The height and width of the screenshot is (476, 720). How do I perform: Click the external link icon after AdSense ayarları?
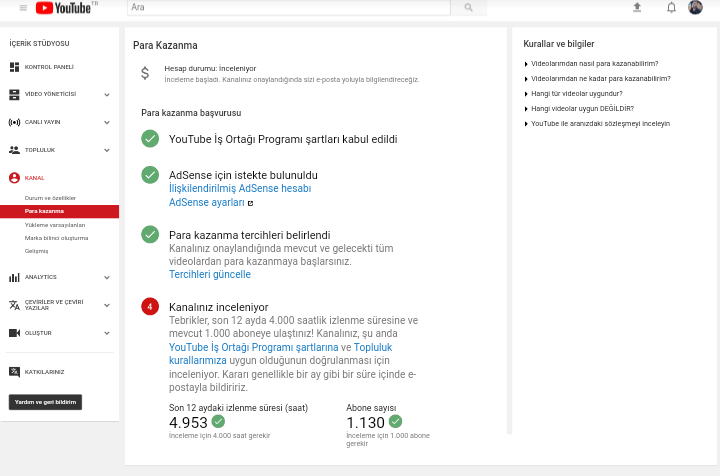point(250,203)
